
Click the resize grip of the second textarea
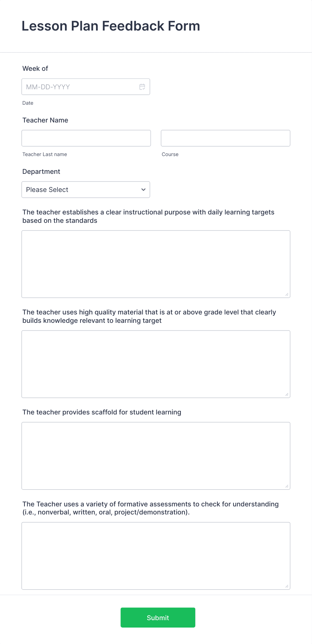[287, 394]
